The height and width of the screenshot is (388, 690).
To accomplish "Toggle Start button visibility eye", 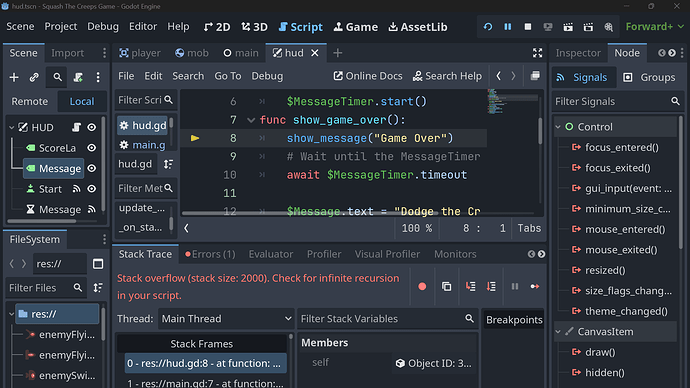I will tap(92, 189).
